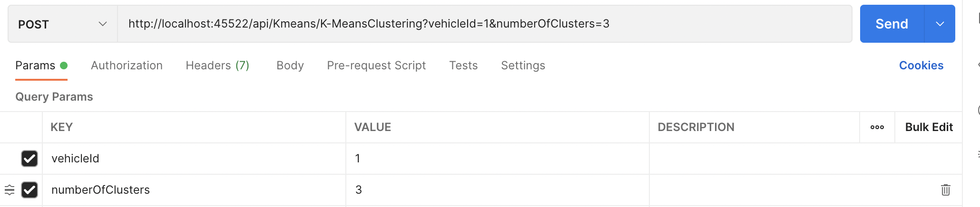Go to Pre-request Script tab

click(376, 66)
